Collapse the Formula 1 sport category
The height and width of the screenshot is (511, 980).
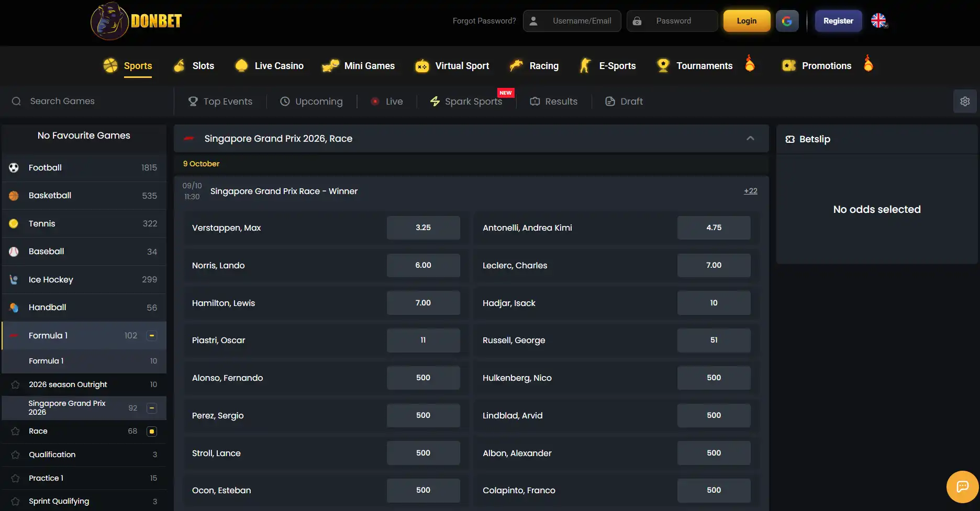(152, 336)
